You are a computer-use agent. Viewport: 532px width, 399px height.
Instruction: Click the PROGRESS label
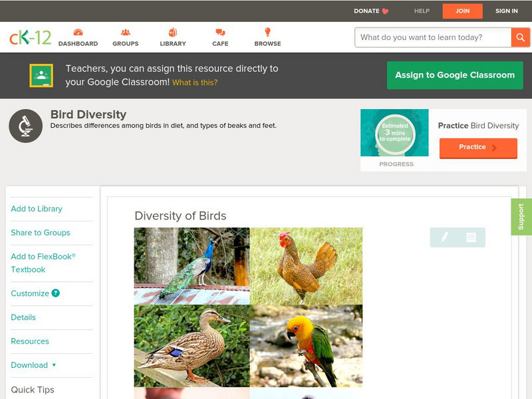(396, 164)
